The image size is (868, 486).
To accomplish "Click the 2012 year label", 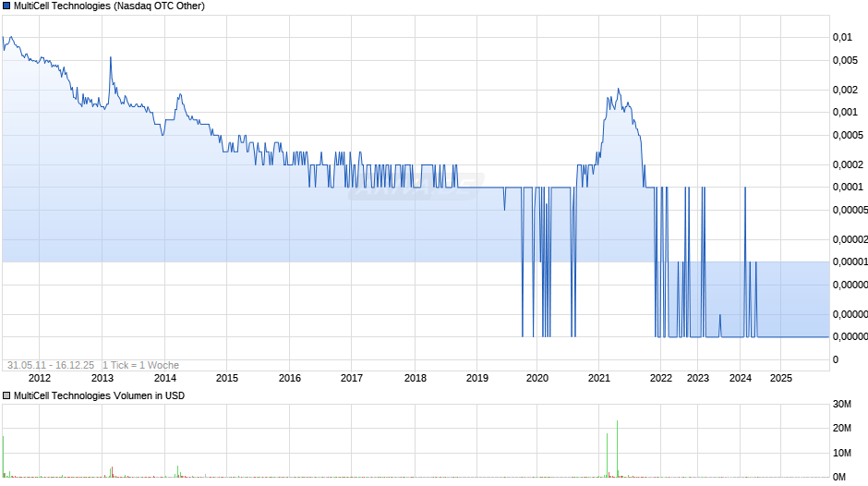I will click(x=40, y=378).
